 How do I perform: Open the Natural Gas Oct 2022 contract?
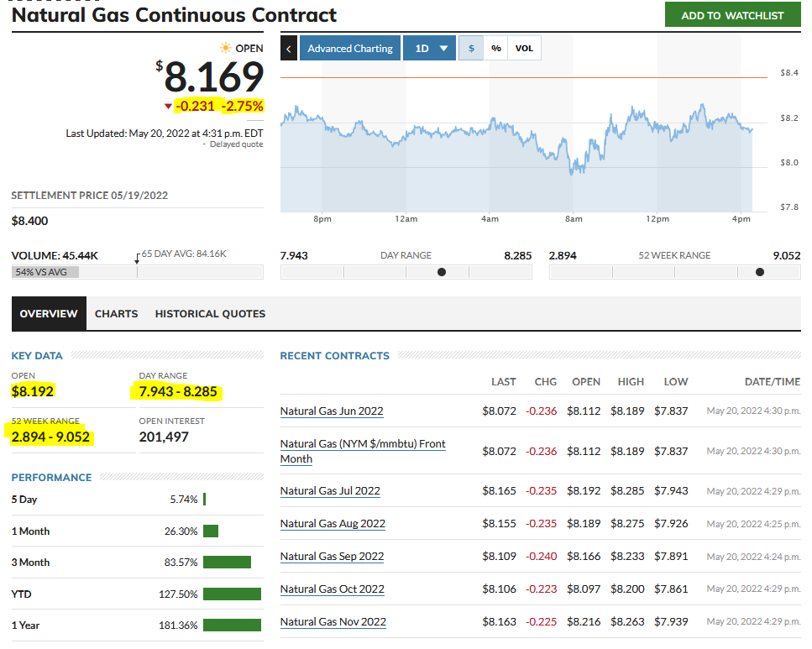pos(332,589)
